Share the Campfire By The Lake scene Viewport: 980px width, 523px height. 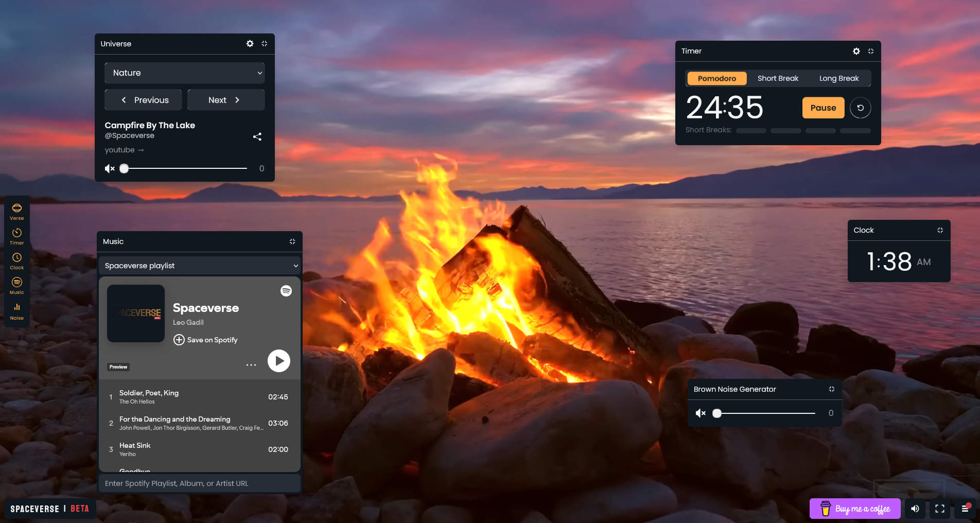click(x=257, y=136)
